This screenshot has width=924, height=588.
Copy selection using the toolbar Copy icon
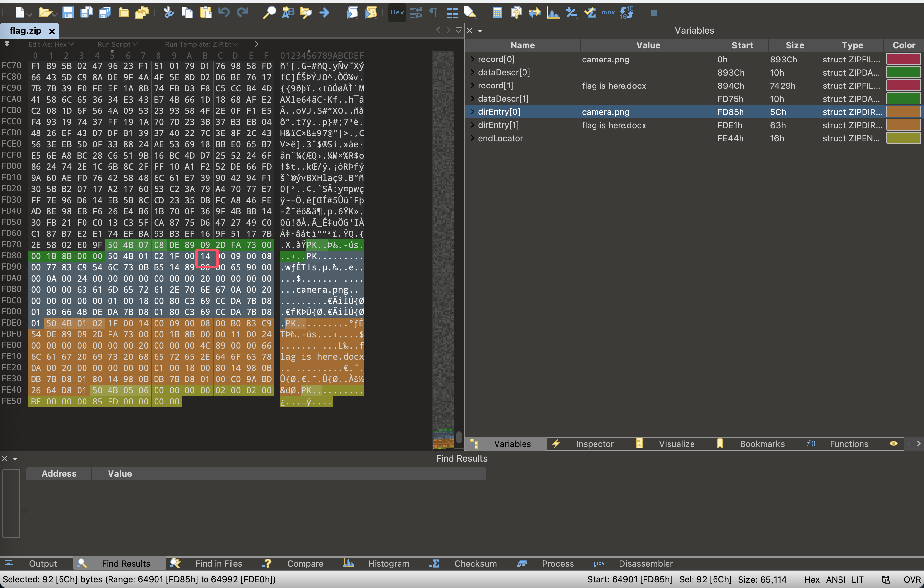tap(187, 13)
